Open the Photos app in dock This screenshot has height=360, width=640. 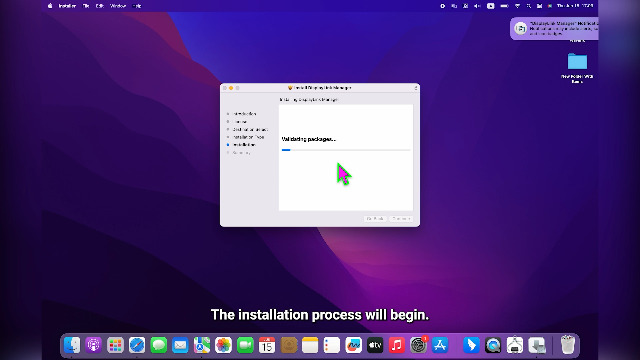tap(223, 345)
